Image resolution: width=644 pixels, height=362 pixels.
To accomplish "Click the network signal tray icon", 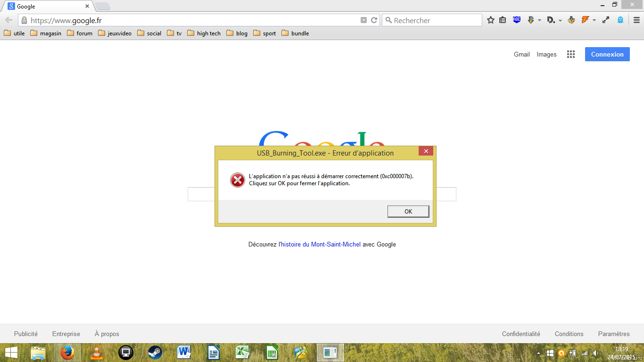I will coord(585,353).
